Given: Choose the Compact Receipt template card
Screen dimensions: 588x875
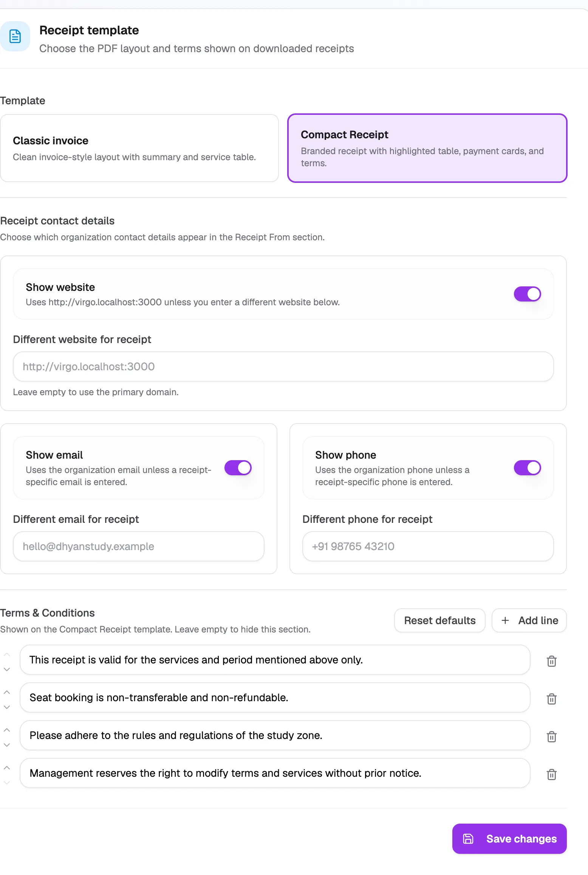Looking at the screenshot, I should pos(427,148).
